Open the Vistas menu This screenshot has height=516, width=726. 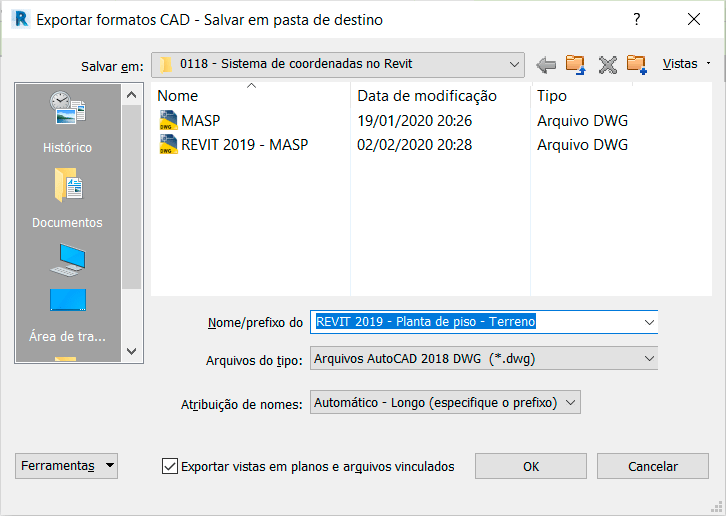tap(686, 64)
